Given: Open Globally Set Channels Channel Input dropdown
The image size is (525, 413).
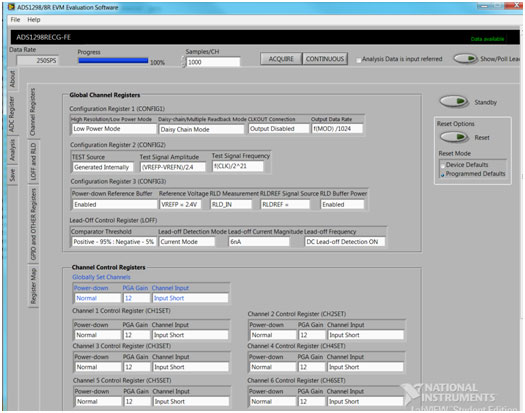Looking at the screenshot, I should coord(190,298).
